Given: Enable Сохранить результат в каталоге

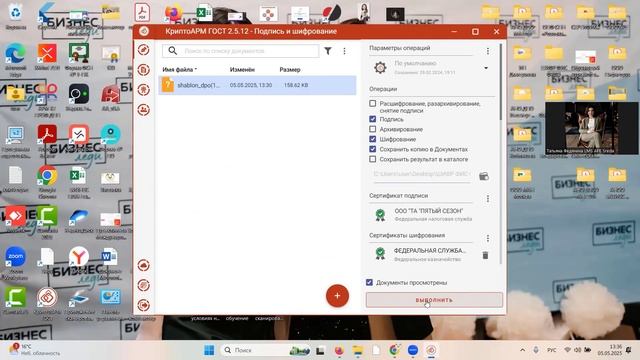Looking at the screenshot, I should (x=372, y=159).
